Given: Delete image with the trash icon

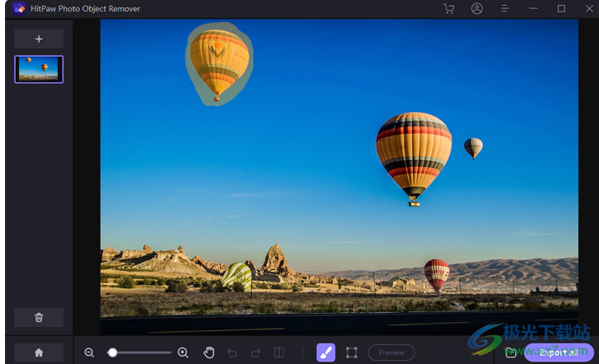Looking at the screenshot, I should tap(39, 317).
